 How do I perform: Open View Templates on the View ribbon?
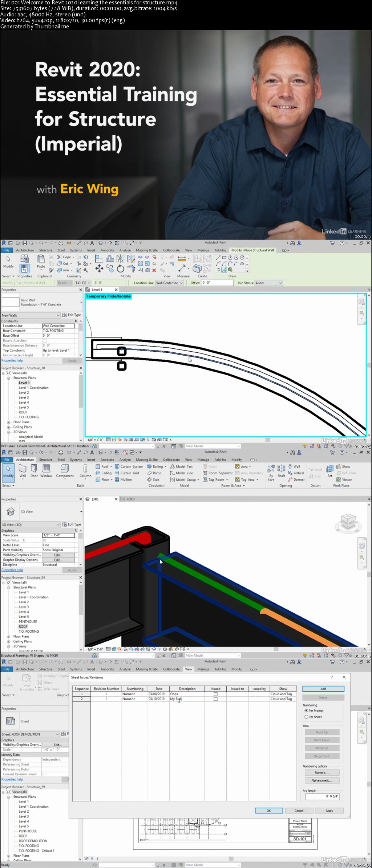click(27, 682)
